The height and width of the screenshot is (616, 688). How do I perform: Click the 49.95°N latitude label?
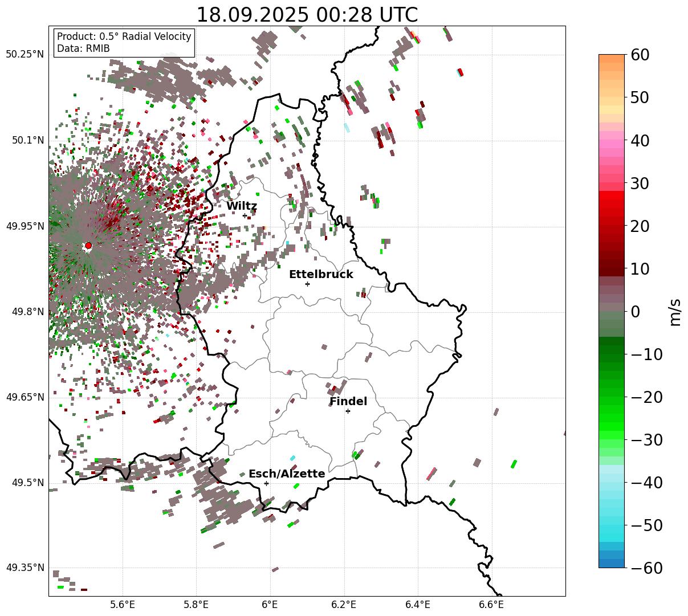pyautogui.click(x=25, y=226)
